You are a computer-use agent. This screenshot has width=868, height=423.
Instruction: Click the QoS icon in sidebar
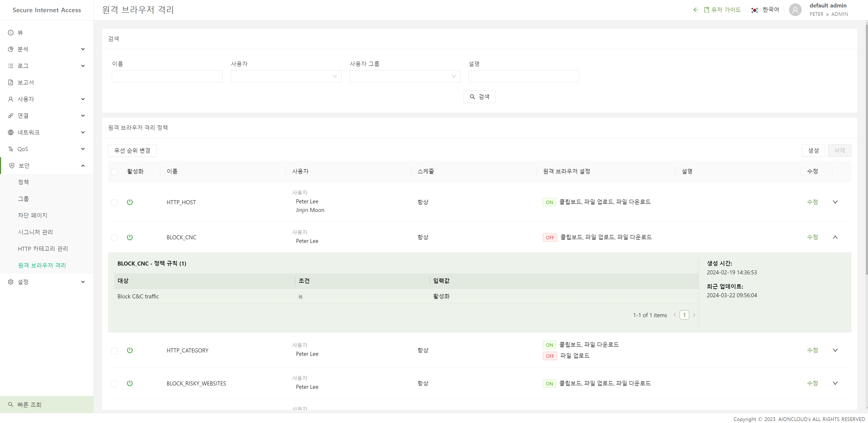tap(11, 149)
